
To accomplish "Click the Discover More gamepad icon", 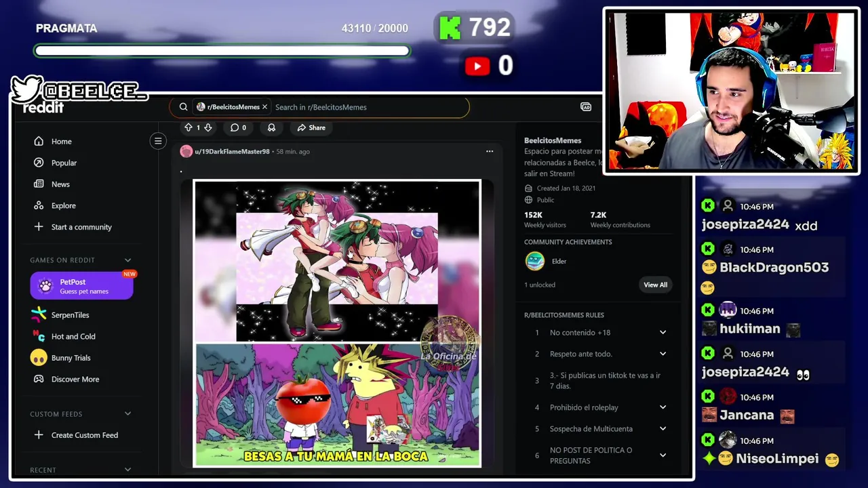I will point(39,380).
